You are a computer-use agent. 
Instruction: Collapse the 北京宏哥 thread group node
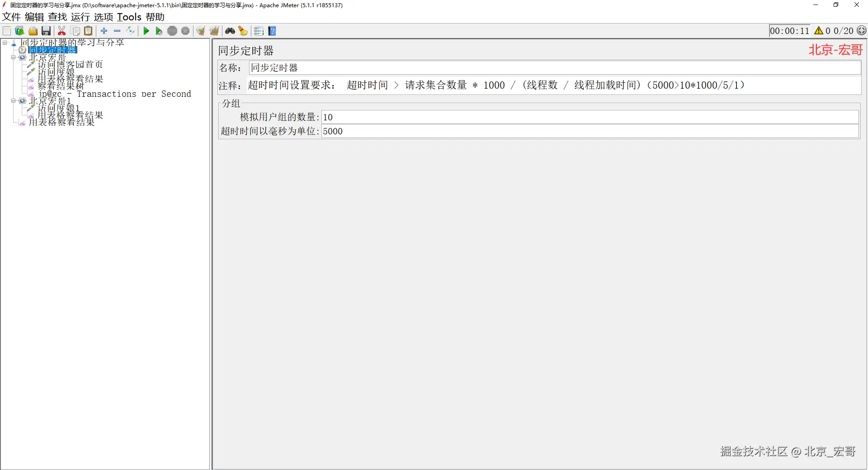[13, 57]
